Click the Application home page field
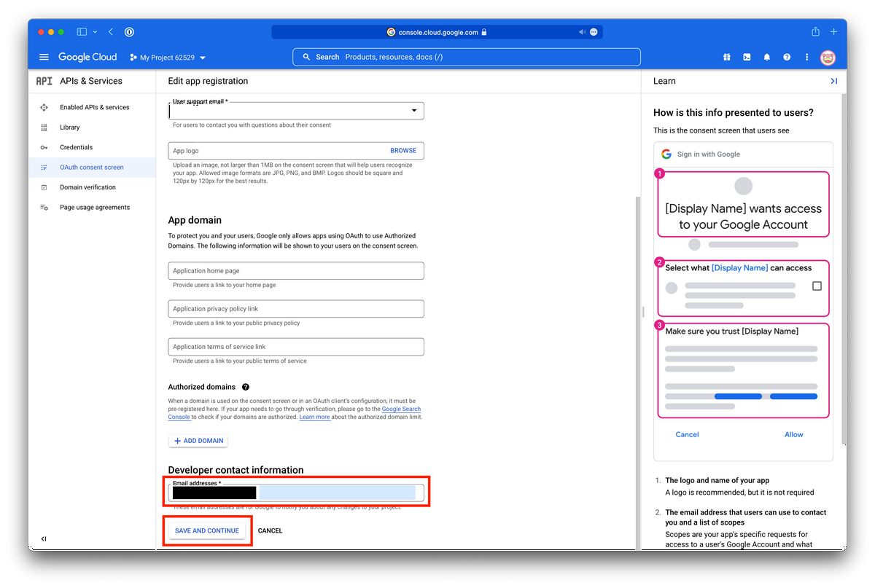875x588 pixels. tap(296, 271)
